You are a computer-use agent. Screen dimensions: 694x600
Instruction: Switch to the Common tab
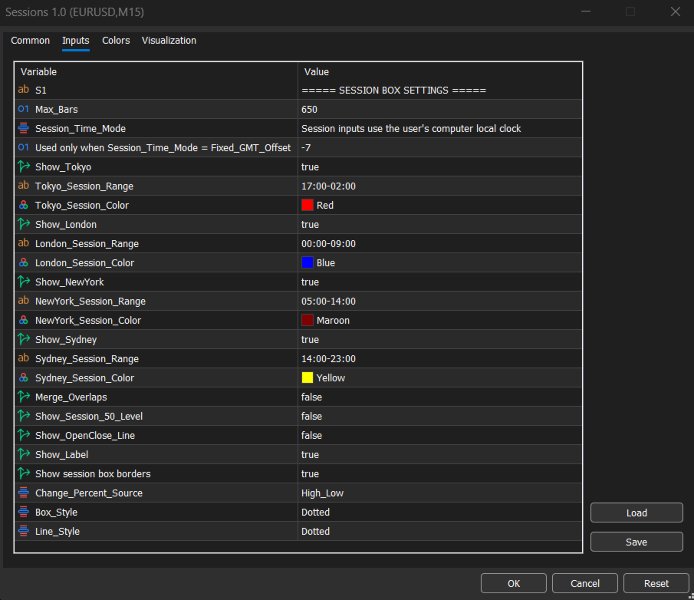click(x=30, y=40)
